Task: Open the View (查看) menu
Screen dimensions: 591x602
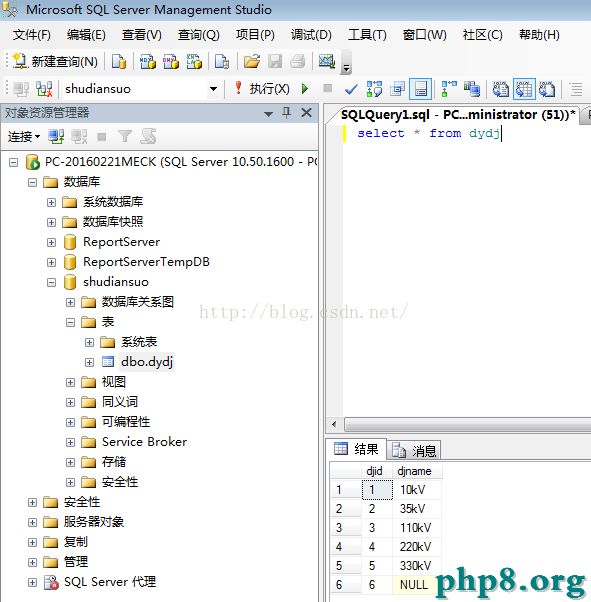Action: click(x=141, y=35)
